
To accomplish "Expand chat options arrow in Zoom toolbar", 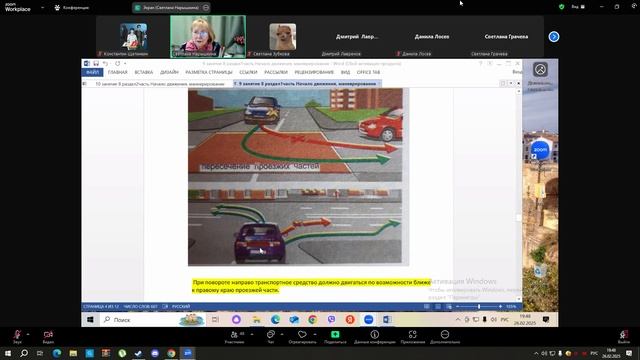I will pyautogui.click(x=282, y=334).
